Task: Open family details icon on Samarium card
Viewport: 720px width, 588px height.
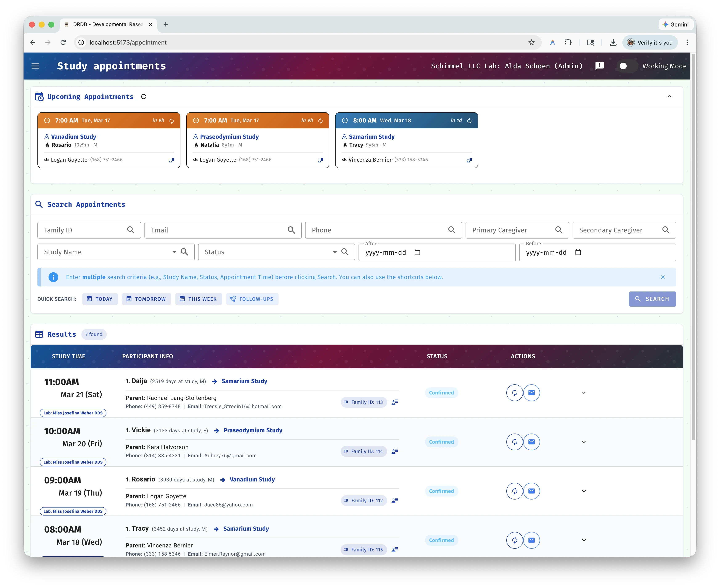Action: click(x=469, y=160)
